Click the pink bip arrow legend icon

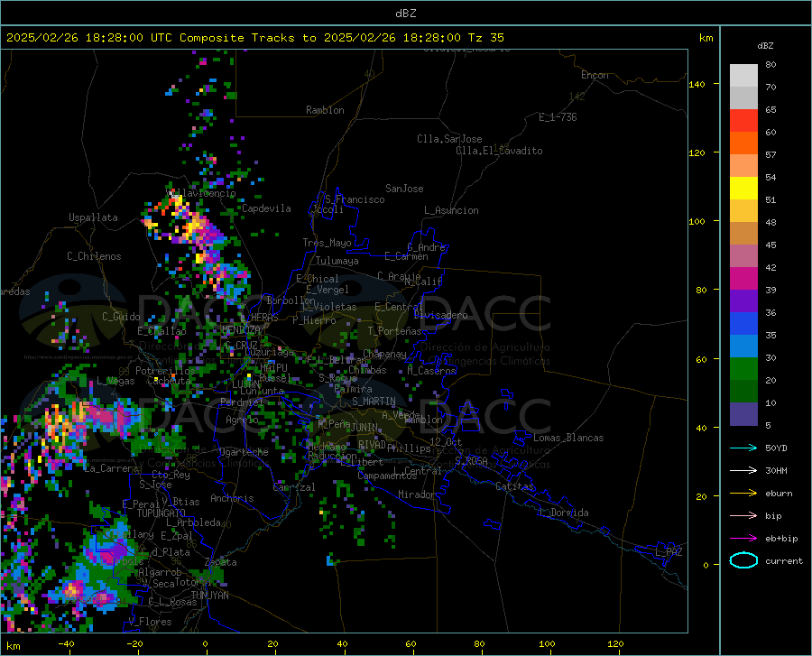pos(743,515)
